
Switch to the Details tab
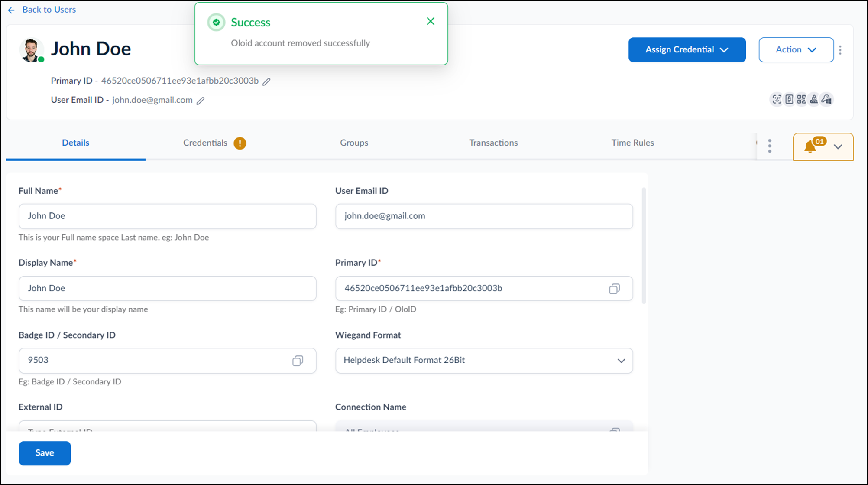coord(75,143)
